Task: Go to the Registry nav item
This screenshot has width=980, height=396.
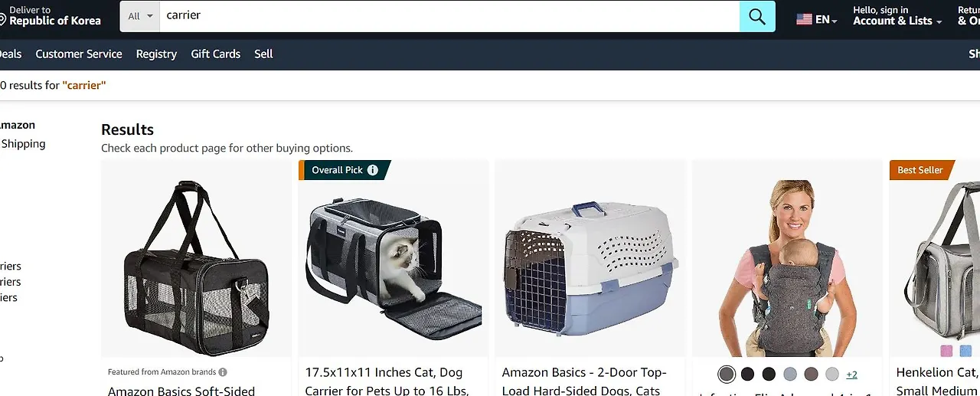Action: tap(156, 54)
